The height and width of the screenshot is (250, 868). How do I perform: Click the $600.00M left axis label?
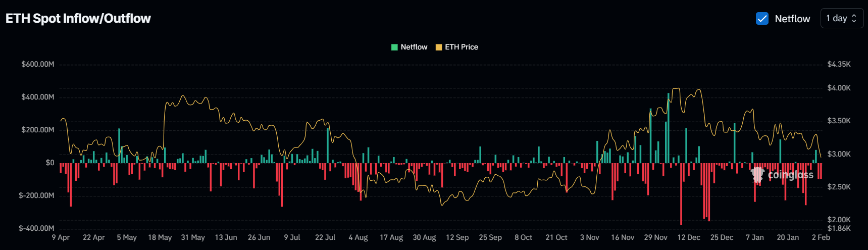point(38,64)
